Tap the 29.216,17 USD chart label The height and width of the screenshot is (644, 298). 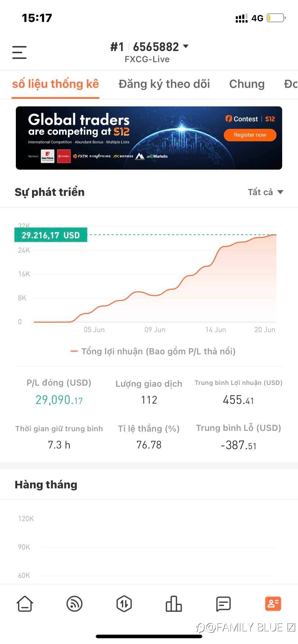51,235
